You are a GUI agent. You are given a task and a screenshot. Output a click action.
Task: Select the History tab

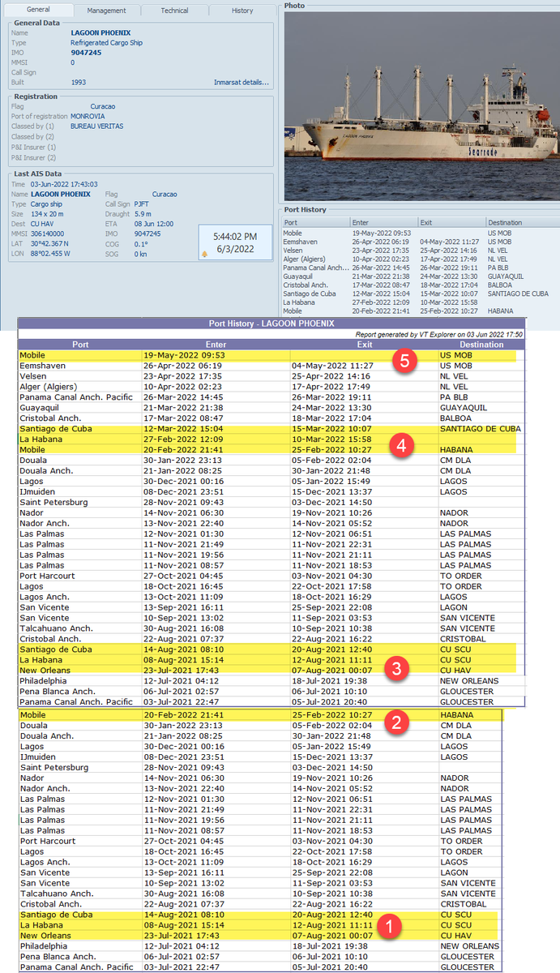[242, 11]
